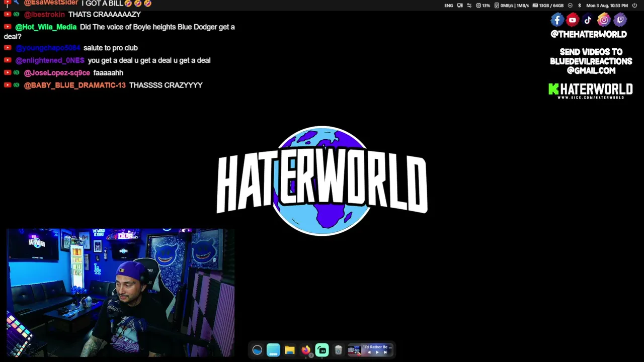Click the HATERWORLD globe logo in center
The width and height of the screenshot is (644, 362).
click(x=322, y=180)
